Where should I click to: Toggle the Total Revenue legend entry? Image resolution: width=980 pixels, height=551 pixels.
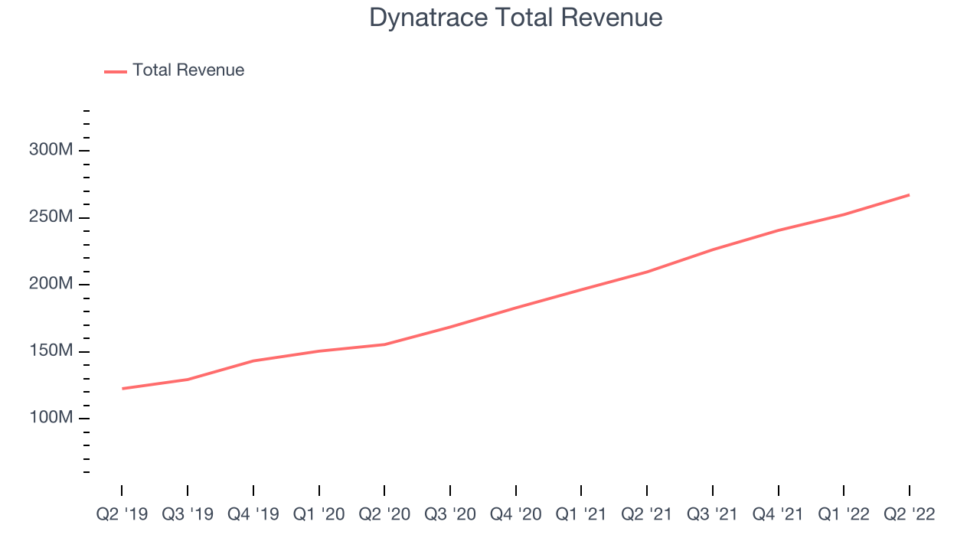pyautogui.click(x=175, y=70)
